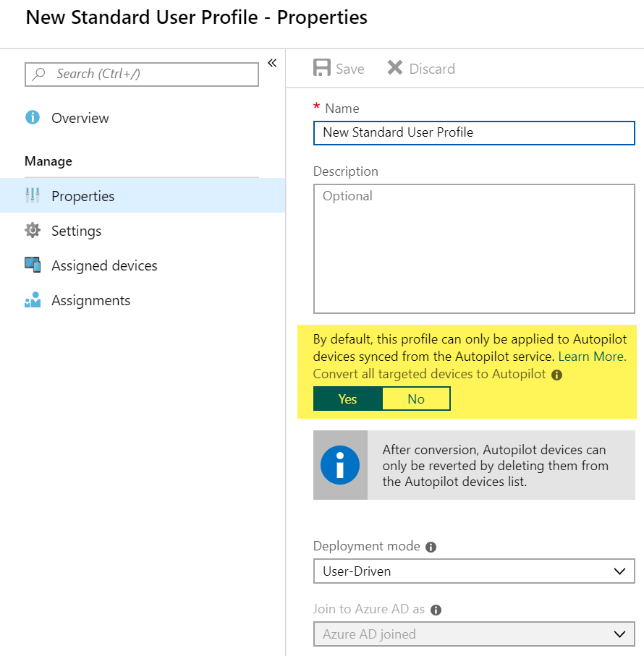Click info icon next to Join to Azure AD as
644x656 pixels.
click(x=436, y=610)
